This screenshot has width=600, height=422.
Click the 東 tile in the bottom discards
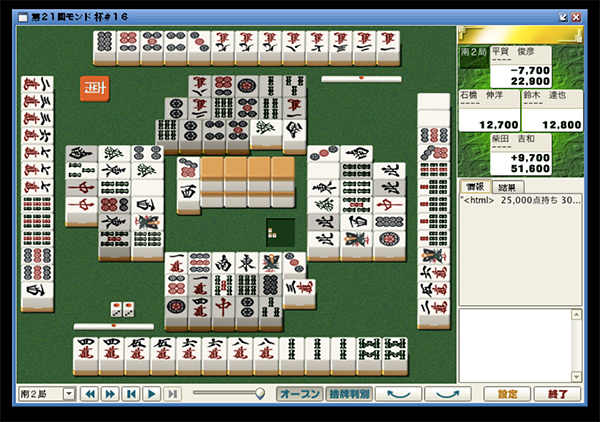pos(247,263)
